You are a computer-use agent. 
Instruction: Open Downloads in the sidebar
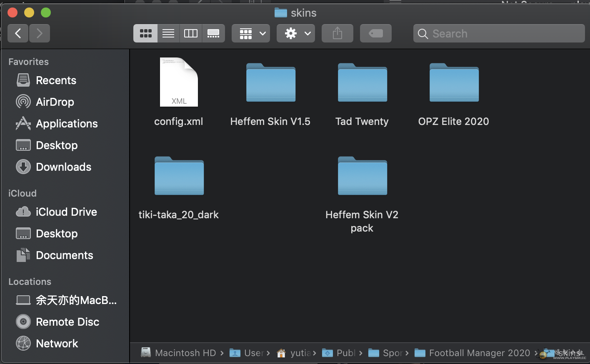tap(65, 167)
